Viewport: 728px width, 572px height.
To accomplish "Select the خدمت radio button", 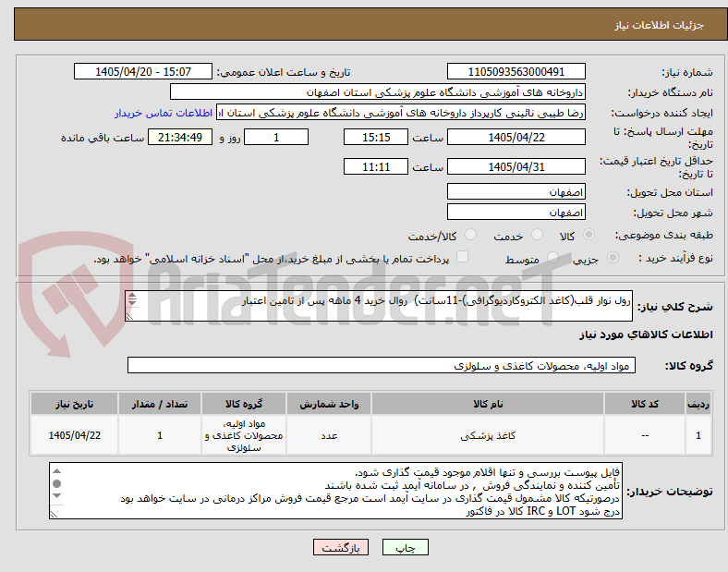I will (537, 235).
